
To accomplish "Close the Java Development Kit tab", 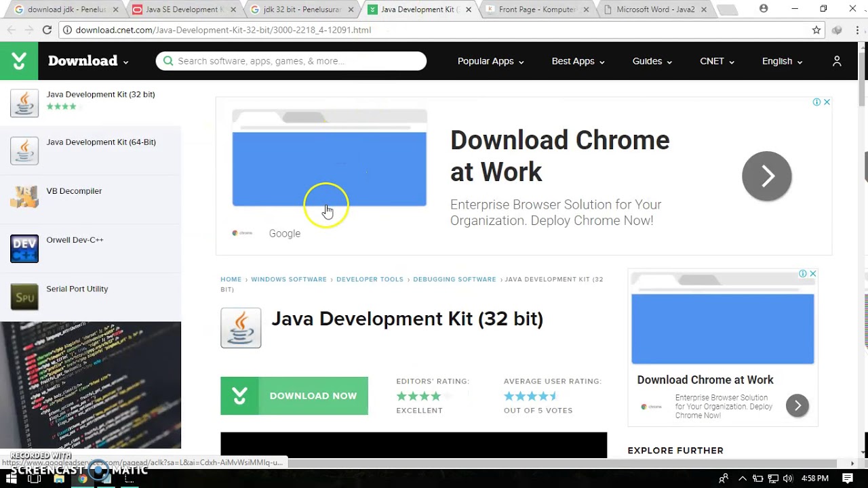I will pos(468,9).
